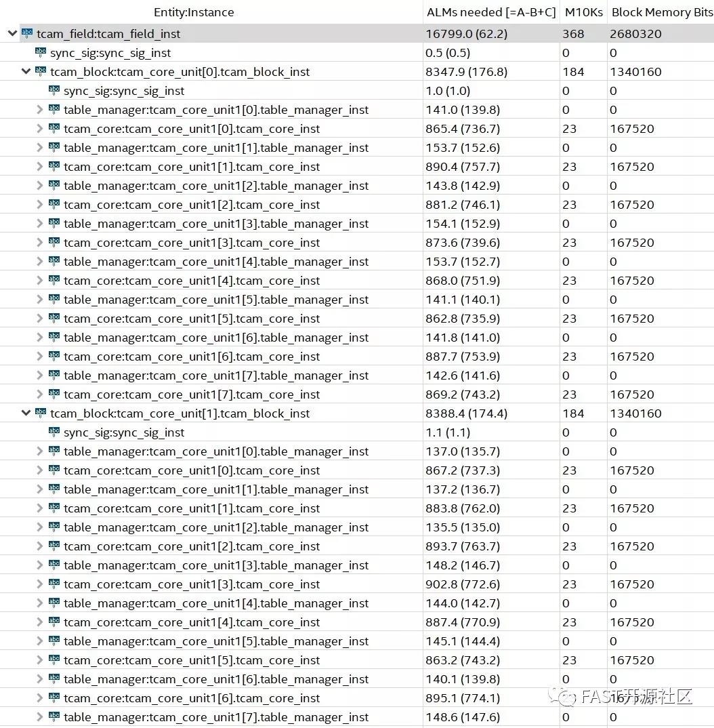
Task: Click the icon beside sync_sig row with 0.5 ALMs
Action: coord(41,52)
